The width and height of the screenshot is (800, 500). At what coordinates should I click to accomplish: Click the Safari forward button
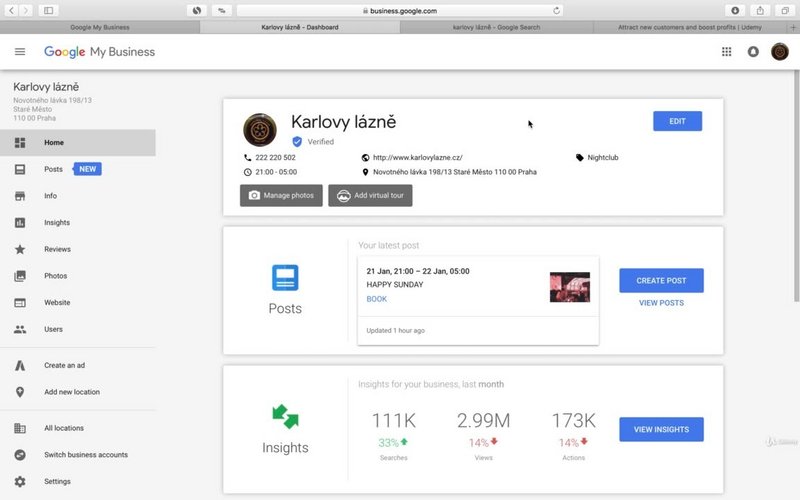[x=26, y=10]
